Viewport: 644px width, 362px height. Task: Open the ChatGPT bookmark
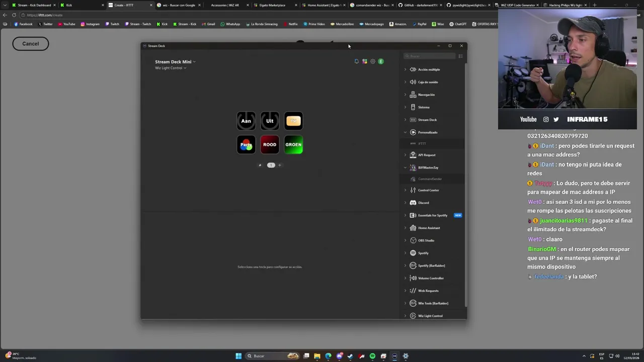pyautogui.click(x=458, y=24)
